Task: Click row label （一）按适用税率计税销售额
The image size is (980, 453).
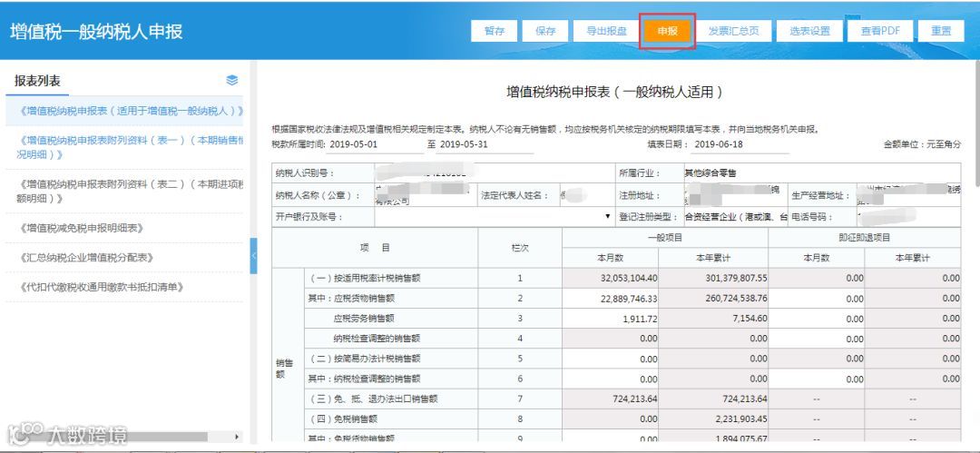Action: (366, 279)
